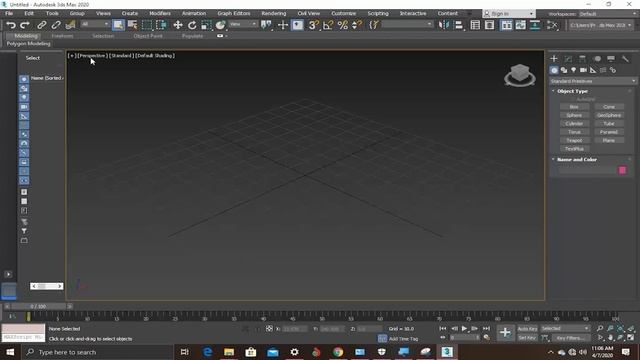This screenshot has height=360, width=640.
Task: Open the selection filter All dropdown
Action: (x=95, y=24)
